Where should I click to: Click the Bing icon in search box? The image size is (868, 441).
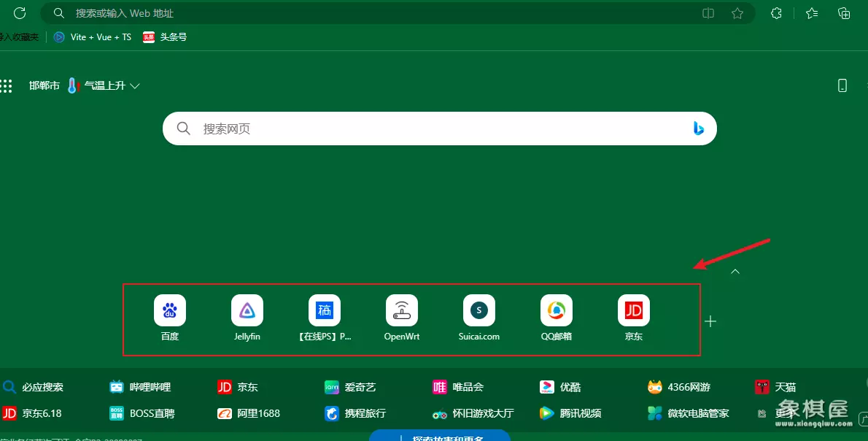tap(698, 129)
